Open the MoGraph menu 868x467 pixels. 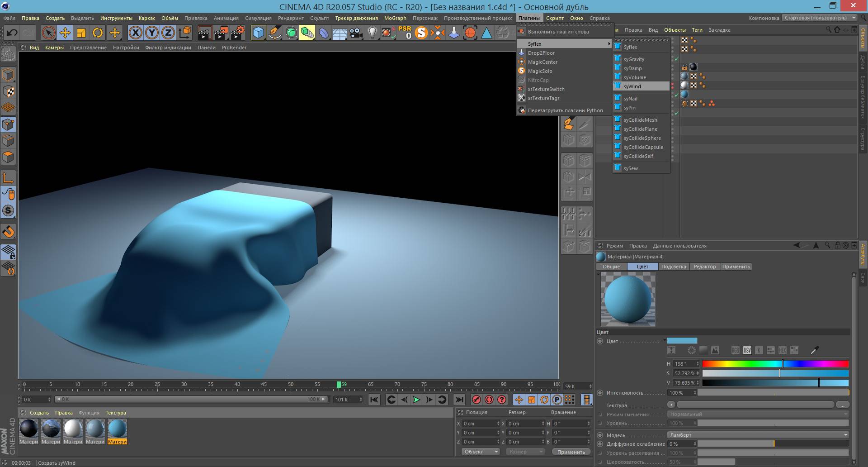[x=395, y=18]
